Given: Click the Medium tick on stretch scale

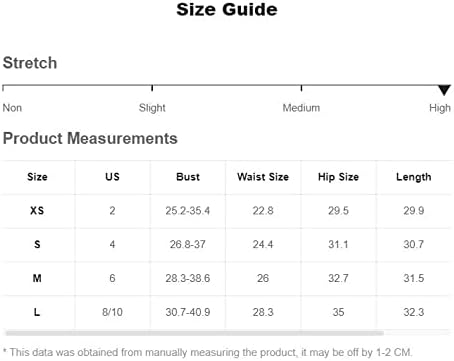Looking at the screenshot, I should coord(301,88).
